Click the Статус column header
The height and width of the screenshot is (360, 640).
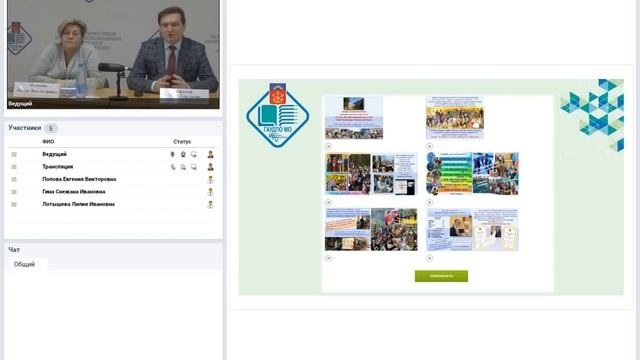pos(182,142)
